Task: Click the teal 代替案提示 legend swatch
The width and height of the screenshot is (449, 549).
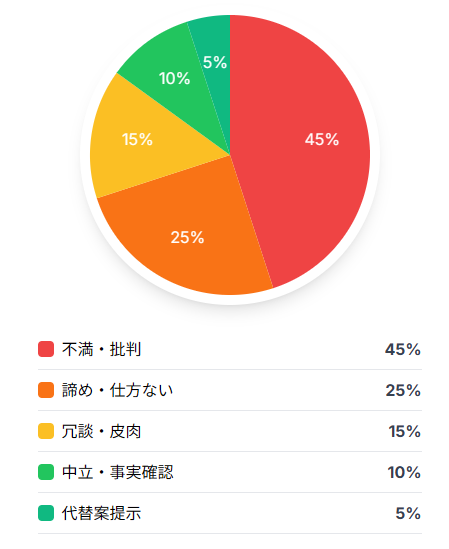Action: coord(46,513)
